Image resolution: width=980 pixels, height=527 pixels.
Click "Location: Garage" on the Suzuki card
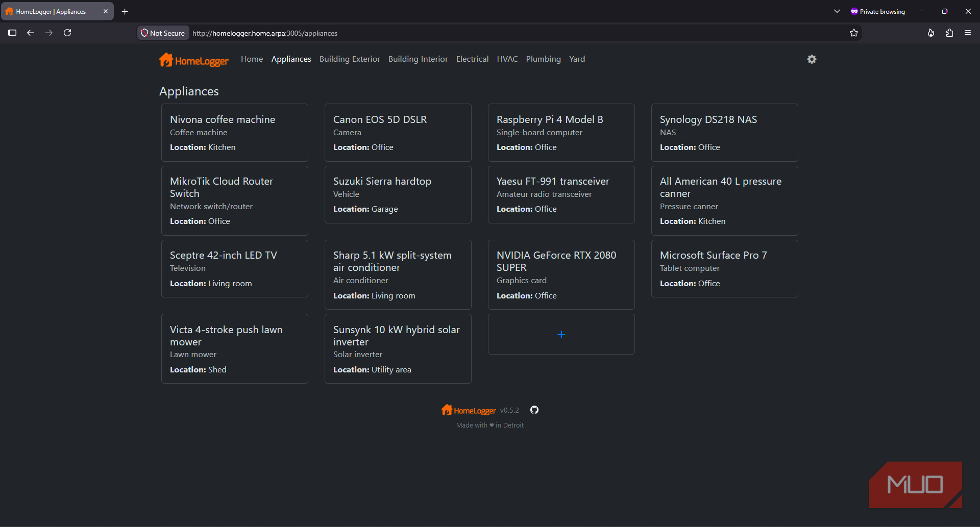click(365, 209)
